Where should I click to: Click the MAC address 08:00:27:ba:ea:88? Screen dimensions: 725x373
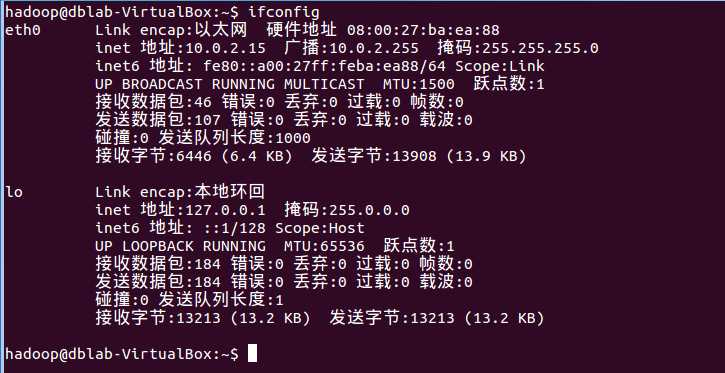tap(424, 31)
